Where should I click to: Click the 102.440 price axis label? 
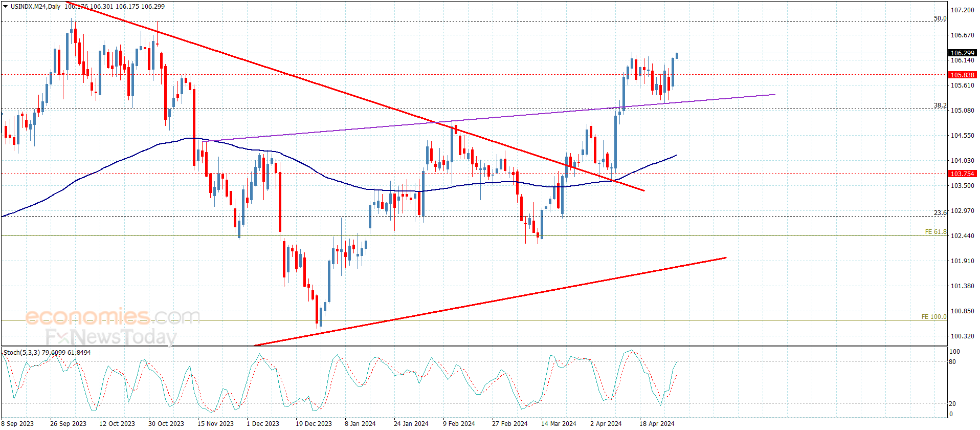coord(962,235)
